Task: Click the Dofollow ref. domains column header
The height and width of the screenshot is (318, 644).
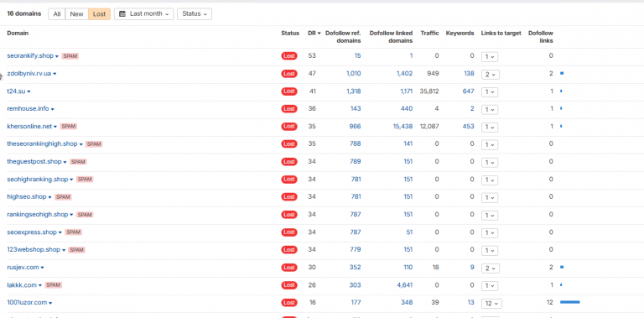Action: 343,37
